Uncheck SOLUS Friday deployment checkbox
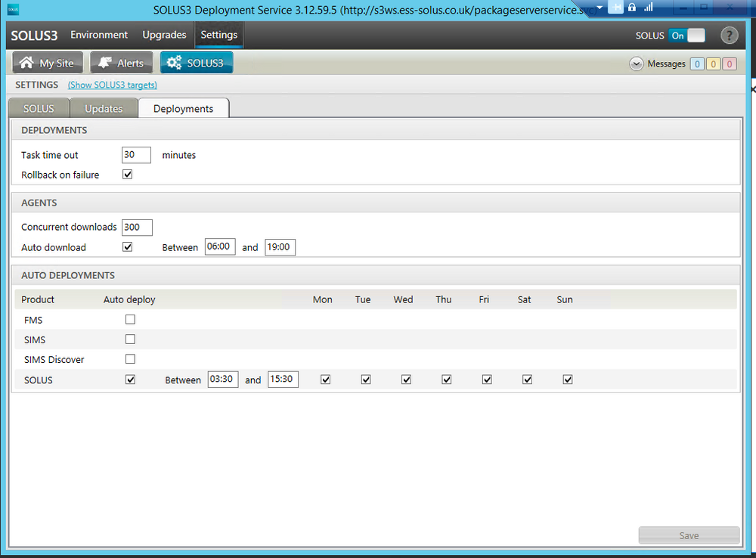 pos(487,380)
